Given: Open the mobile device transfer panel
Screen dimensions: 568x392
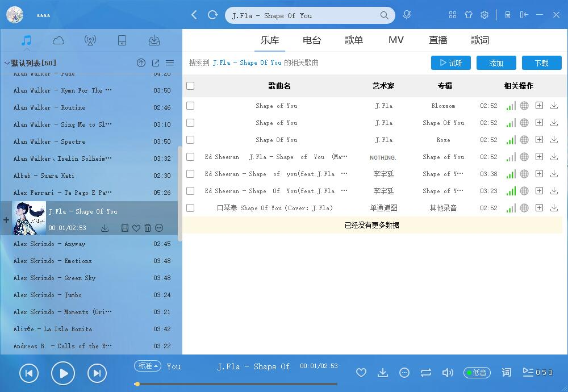Looking at the screenshot, I should tap(122, 40).
